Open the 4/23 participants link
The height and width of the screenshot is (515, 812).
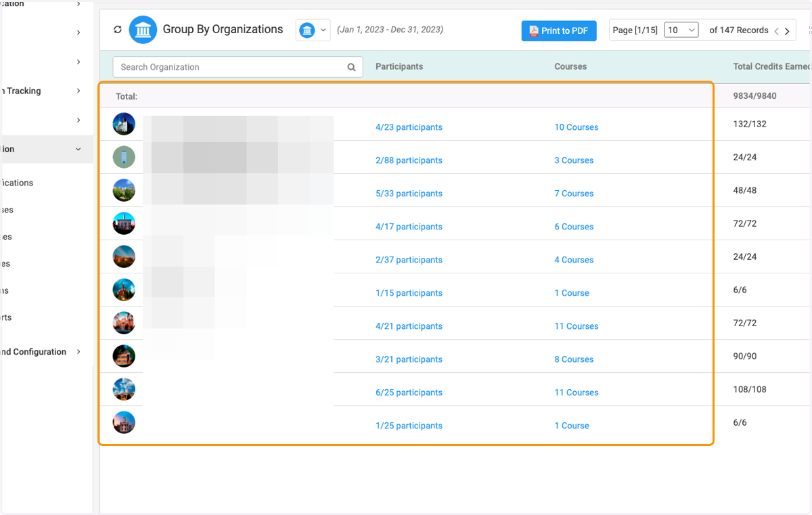coord(409,127)
